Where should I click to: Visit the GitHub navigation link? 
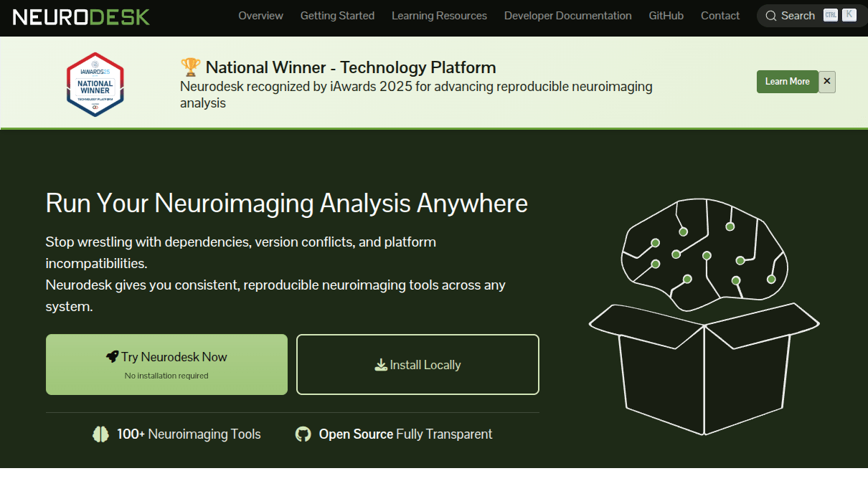pos(666,16)
